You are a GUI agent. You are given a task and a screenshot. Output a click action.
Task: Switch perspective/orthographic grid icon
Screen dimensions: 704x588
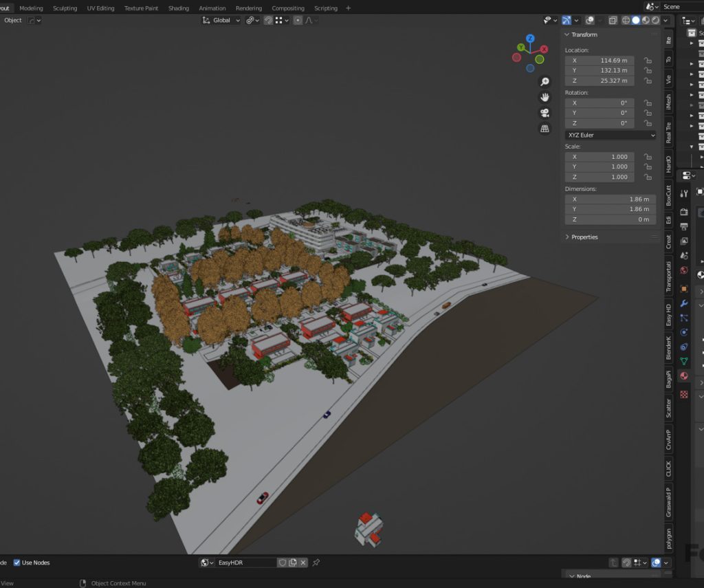click(x=544, y=129)
